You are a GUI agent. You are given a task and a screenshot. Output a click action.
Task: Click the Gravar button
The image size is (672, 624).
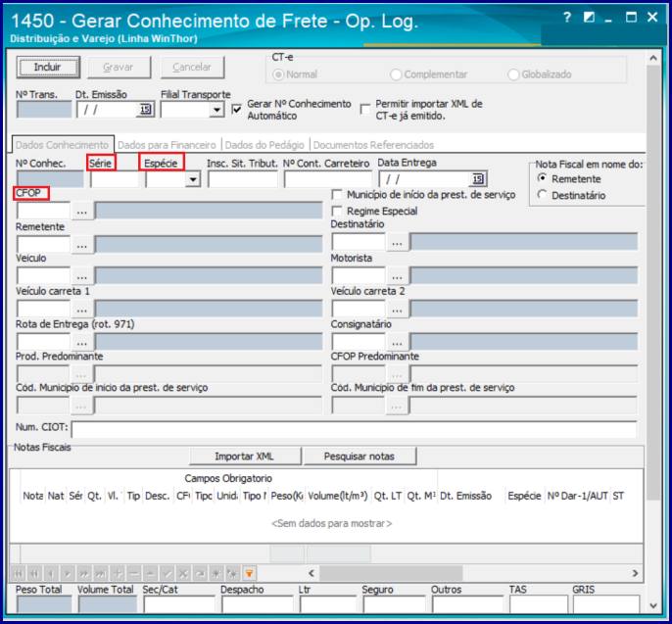coord(119,68)
